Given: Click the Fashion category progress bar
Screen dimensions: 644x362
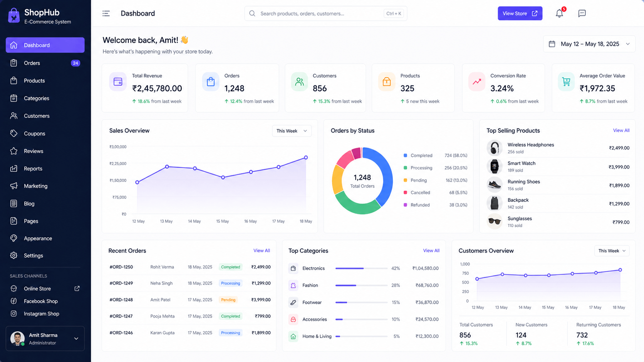Looking at the screenshot, I should point(361,285).
